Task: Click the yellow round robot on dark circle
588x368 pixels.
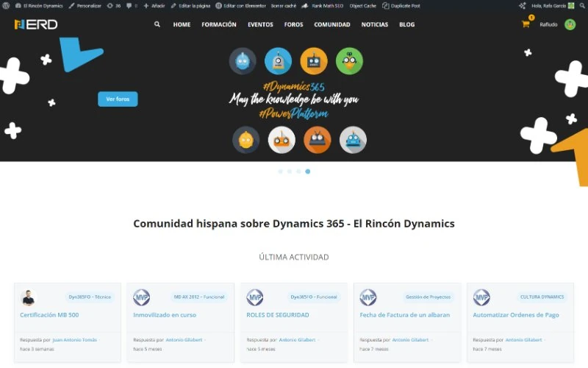Action: tap(246, 140)
